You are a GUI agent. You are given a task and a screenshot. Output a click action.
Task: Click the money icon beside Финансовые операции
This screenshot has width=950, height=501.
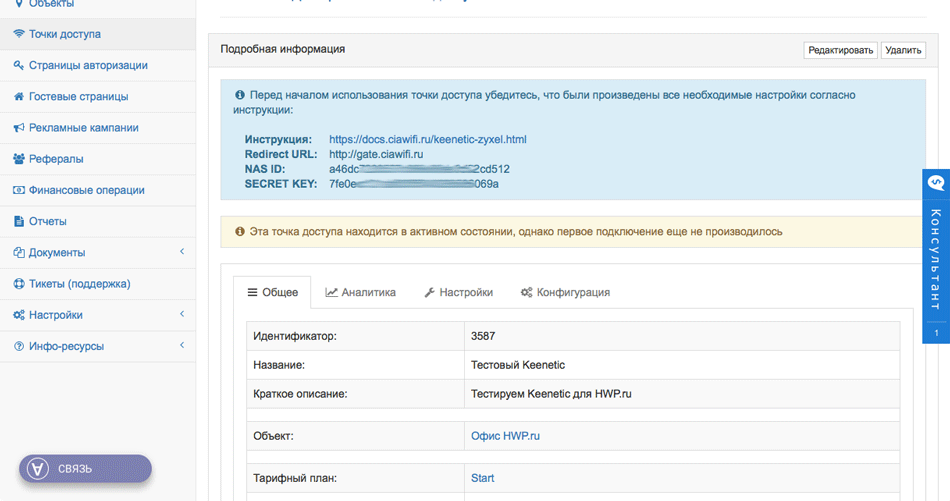(19, 190)
